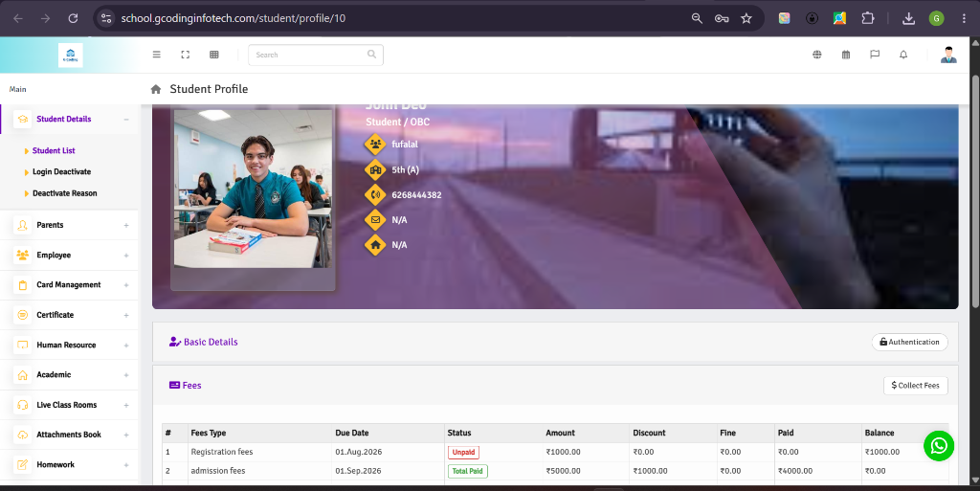Screen dimensions: 980x491
Task: Click the phone icon beside 6268444382
Action: point(375,195)
